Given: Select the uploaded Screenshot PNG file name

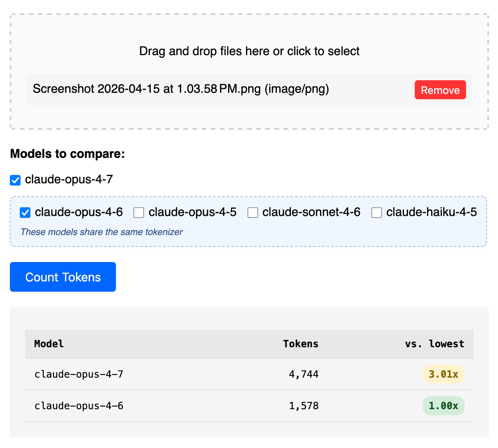Looking at the screenshot, I should (x=181, y=89).
